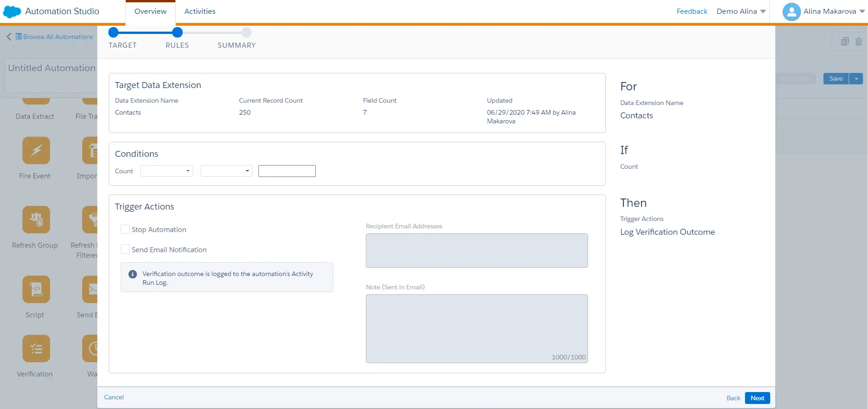Expand the Demo Alina account dropdown

(x=741, y=11)
